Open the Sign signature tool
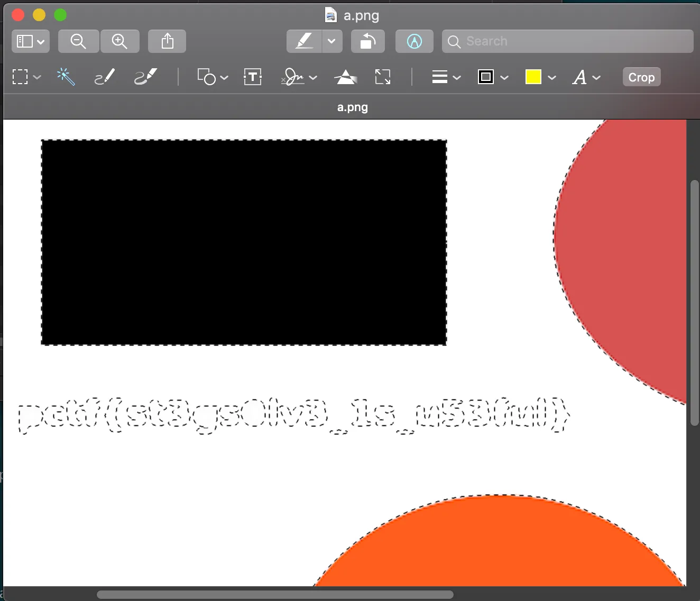Screen dimensions: 700x601 pyautogui.click(x=293, y=77)
